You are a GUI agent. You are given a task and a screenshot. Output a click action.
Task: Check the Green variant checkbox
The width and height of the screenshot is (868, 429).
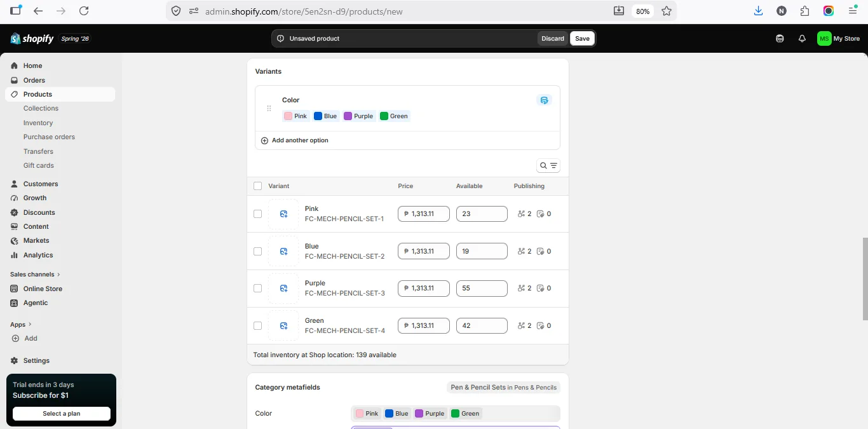[257, 325]
